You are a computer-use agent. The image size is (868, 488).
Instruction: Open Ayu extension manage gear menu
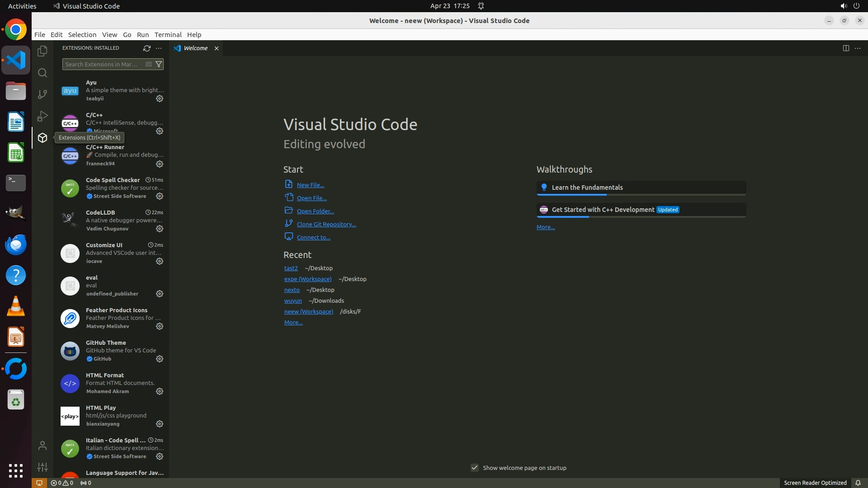click(160, 99)
